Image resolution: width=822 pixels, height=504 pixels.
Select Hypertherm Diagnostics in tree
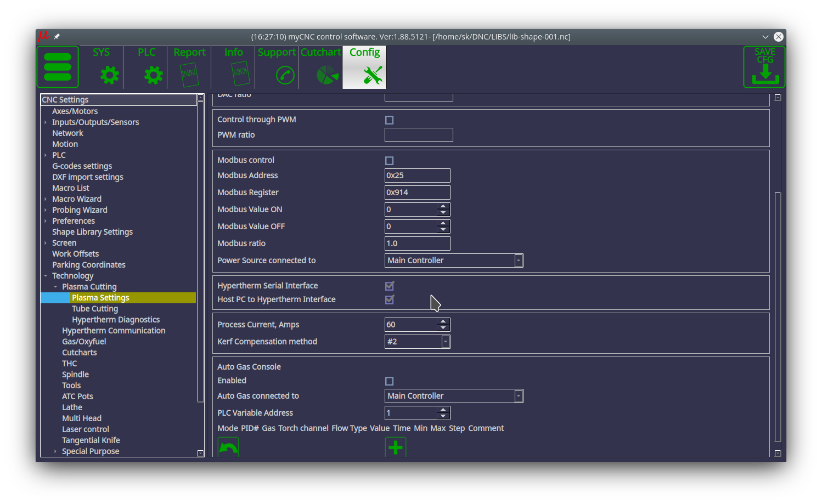click(116, 320)
